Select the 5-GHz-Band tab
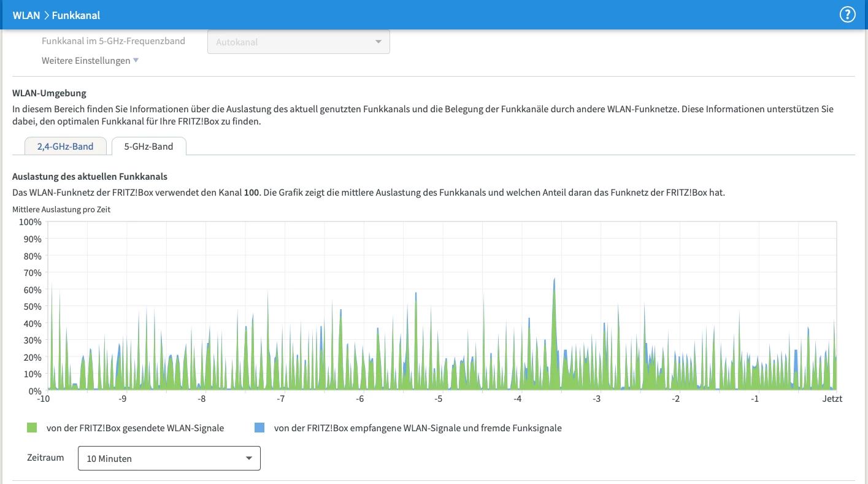 click(x=148, y=147)
